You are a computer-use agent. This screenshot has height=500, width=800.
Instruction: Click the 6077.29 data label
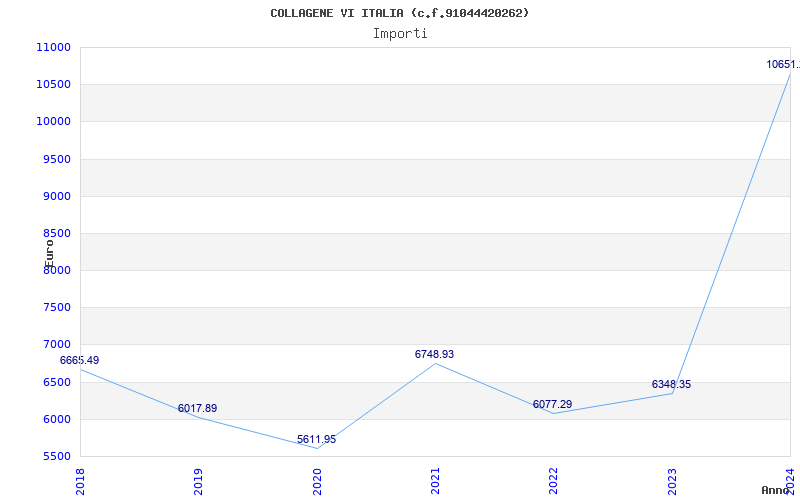(x=553, y=404)
